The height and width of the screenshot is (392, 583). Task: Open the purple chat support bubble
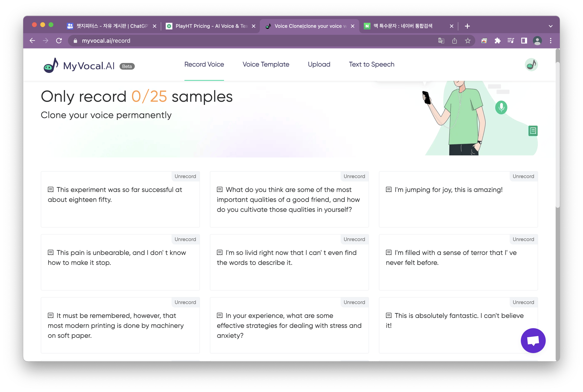point(533,340)
